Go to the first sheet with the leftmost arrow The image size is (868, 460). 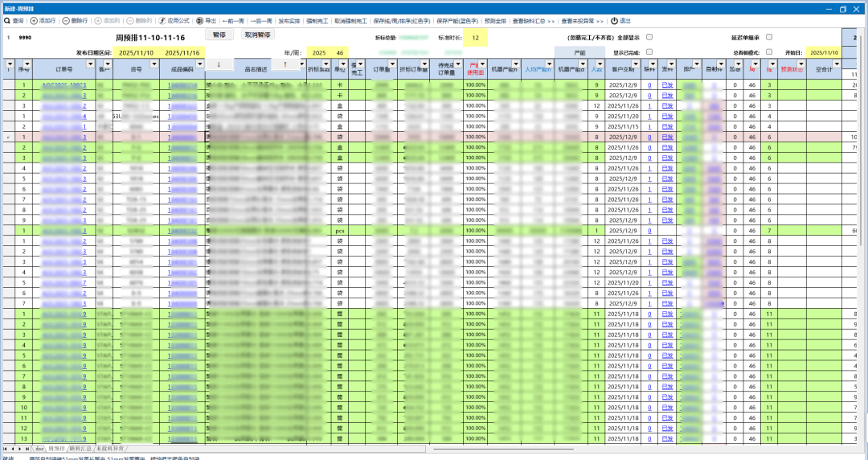click(6, 449)
